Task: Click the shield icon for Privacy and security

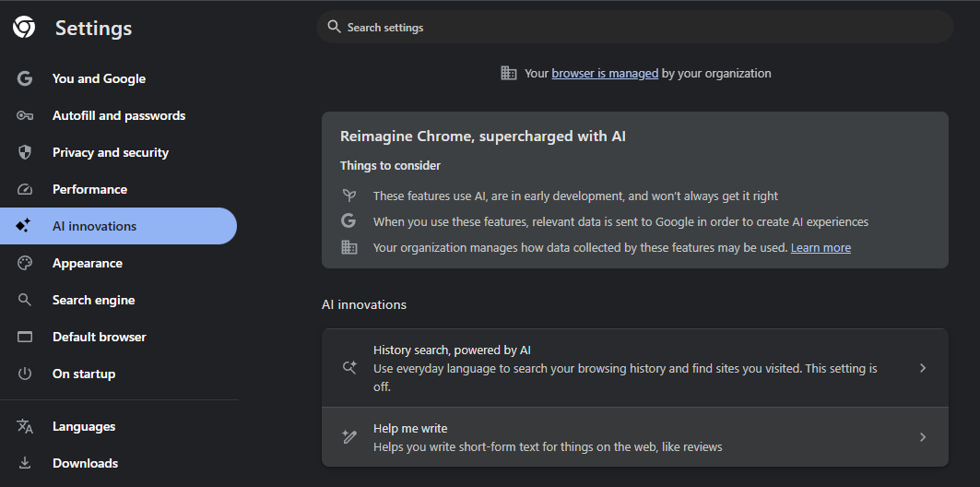Action: (24, 152)
